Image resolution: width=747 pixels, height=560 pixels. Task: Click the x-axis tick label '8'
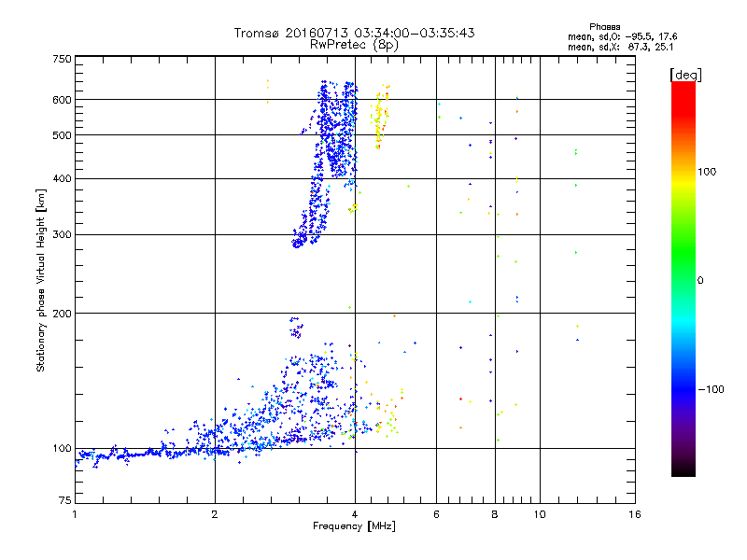tap(495, 514)
